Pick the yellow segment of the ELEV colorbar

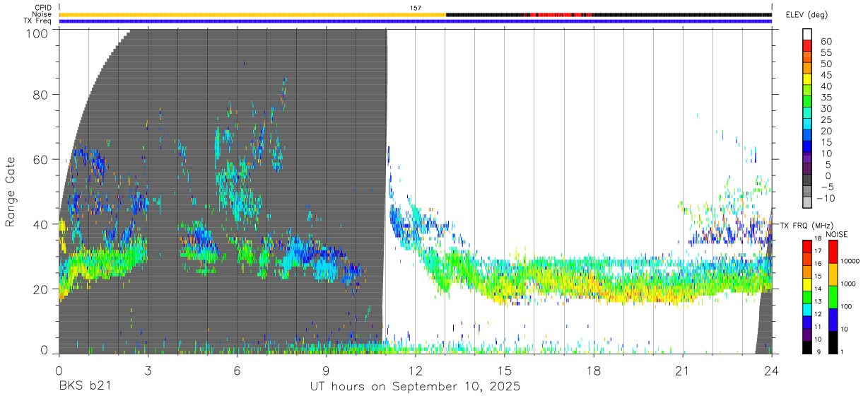tap(807, 79)
